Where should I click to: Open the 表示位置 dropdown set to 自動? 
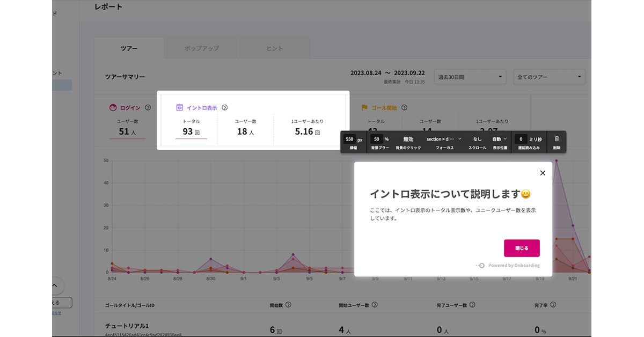(x=500, y=139)
